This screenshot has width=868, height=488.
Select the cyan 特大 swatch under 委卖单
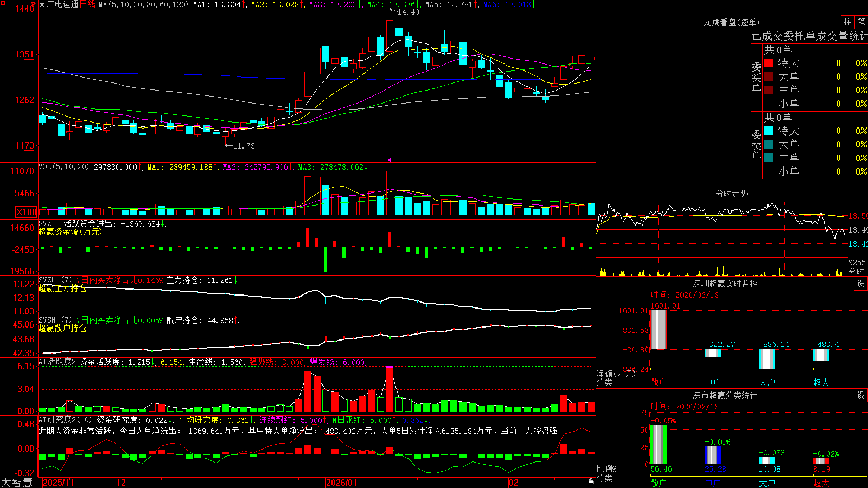pos(768,131)
